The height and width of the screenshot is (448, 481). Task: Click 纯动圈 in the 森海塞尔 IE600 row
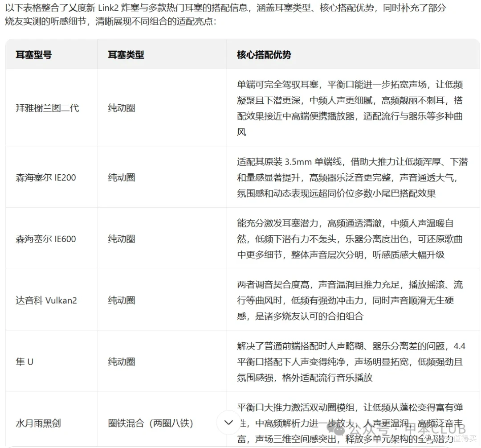point(122,239)
